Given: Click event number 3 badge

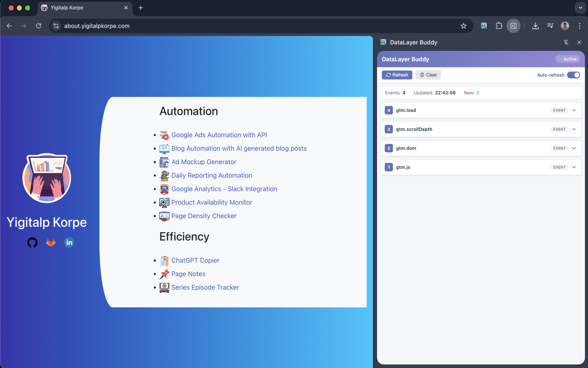Looking at the screenshot, I should point(389,129).
